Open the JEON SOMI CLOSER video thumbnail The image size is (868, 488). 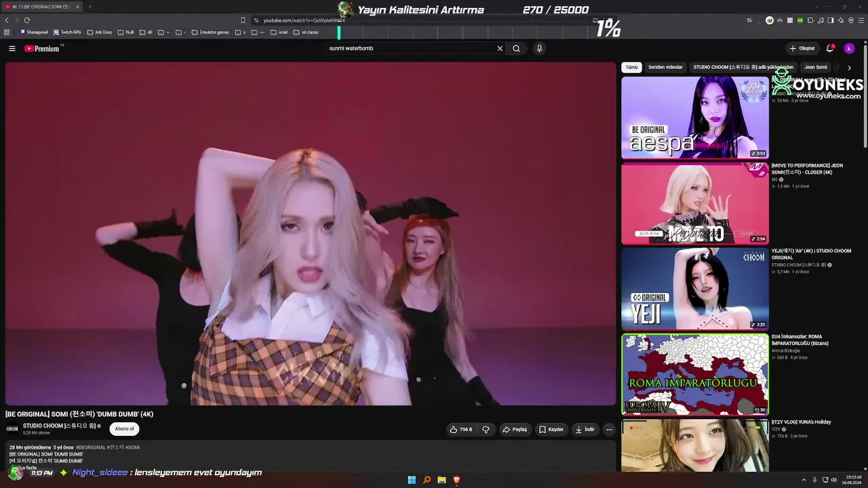[x=695, y=203]
